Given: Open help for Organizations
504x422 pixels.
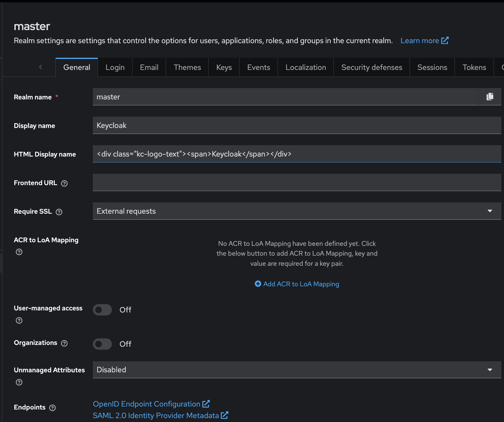Looking at the screenshot, I should 64,343.
